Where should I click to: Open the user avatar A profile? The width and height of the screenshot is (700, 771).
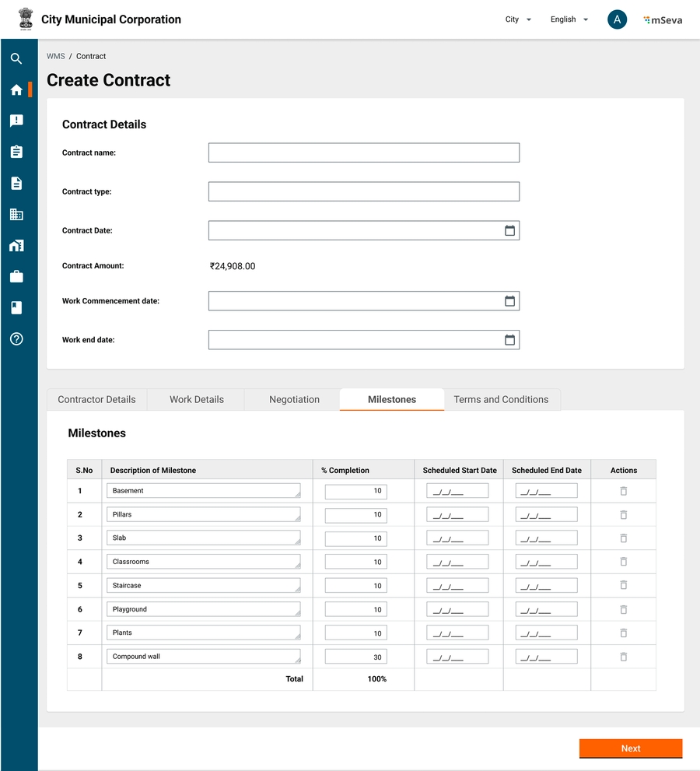[617, 19]
